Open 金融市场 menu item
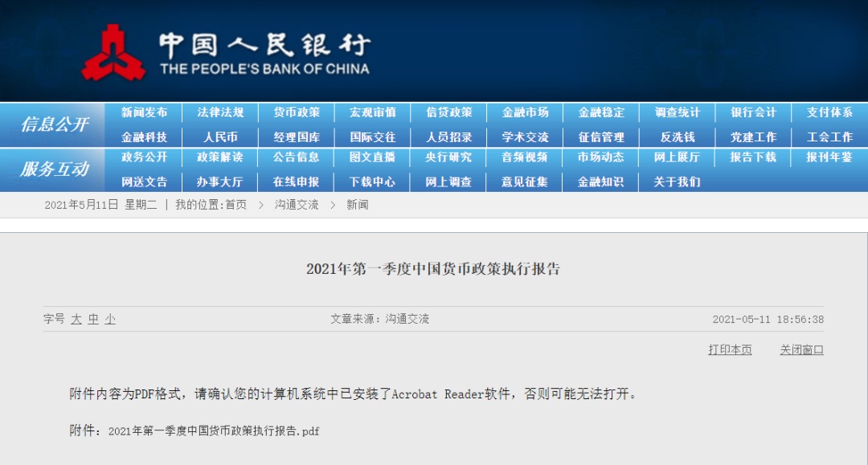The image size is (868, 465). click(x=526, y=112)
